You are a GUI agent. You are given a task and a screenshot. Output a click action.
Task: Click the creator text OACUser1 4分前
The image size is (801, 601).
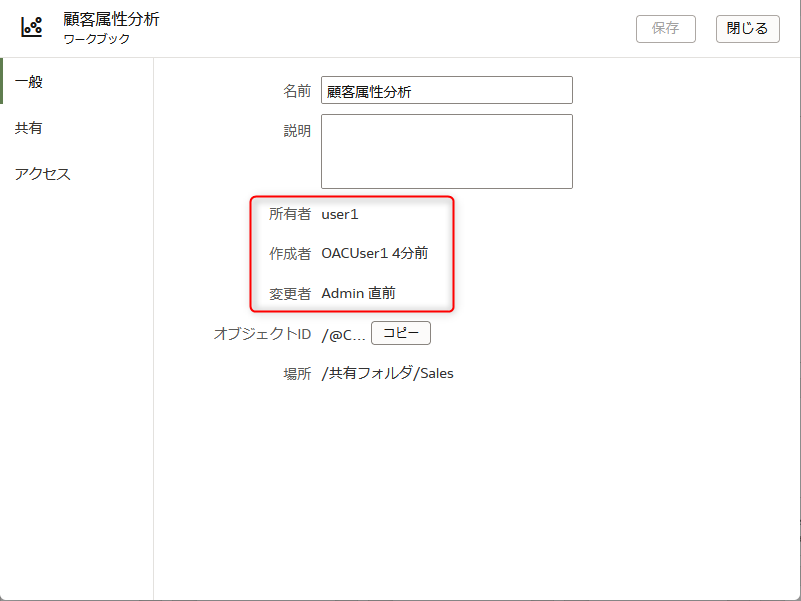coord(374,253)
